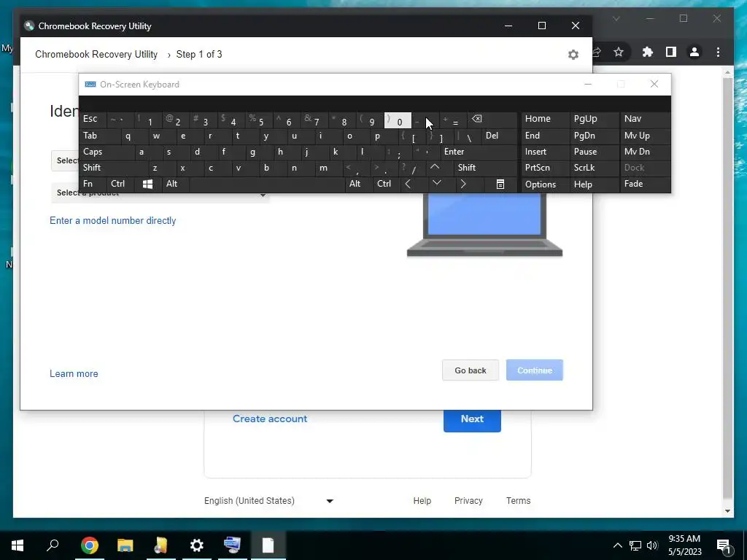This screenshot has height=560, width=747.
Task: Click Continue button in Recovery Utility
Action: (x=535, y=370)
